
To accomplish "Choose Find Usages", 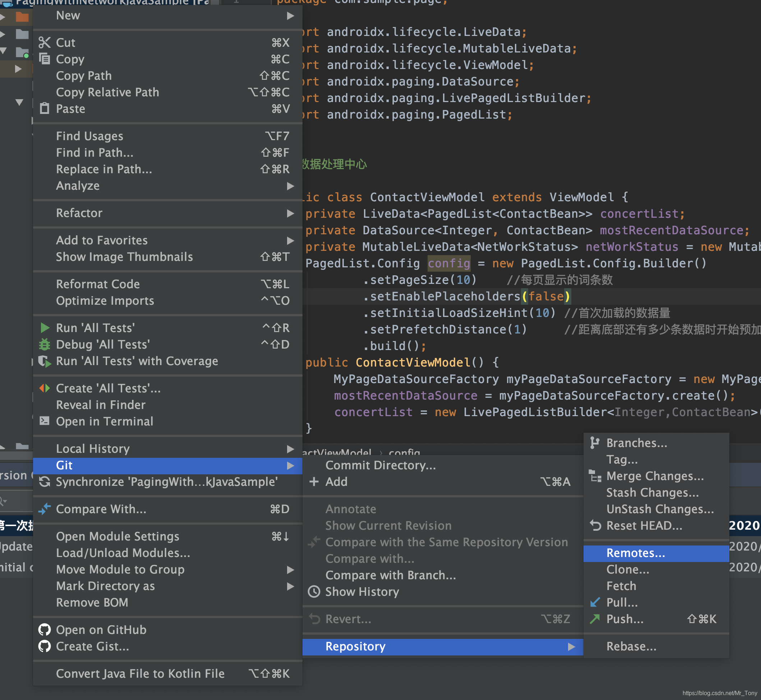I will [168, 136].
